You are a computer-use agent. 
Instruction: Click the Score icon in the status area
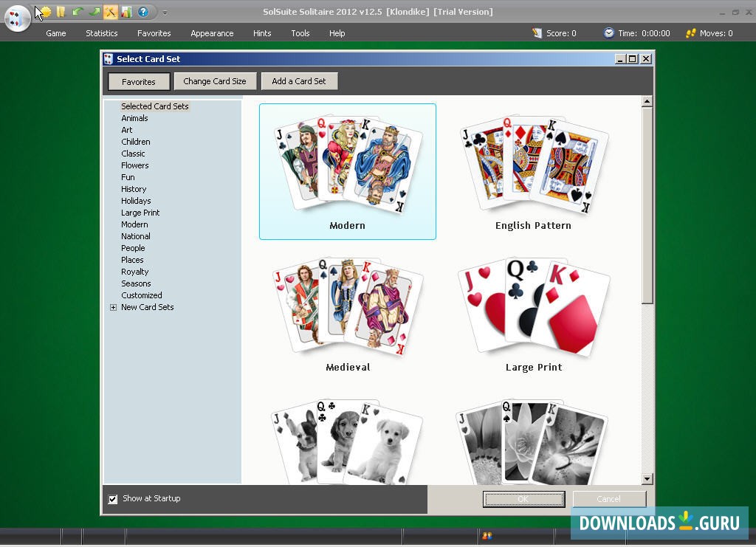tap(537, 32)
